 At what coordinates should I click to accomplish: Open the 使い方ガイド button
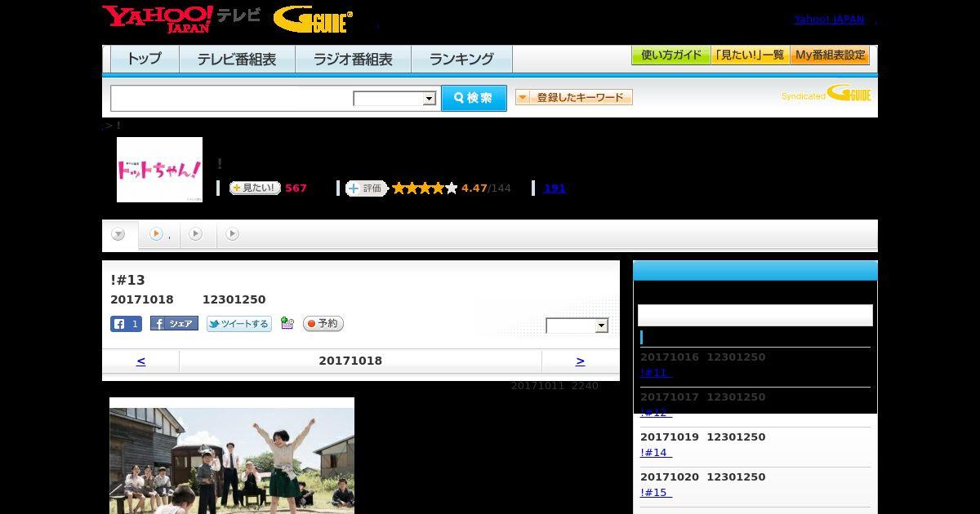click(x=671, y=55)
